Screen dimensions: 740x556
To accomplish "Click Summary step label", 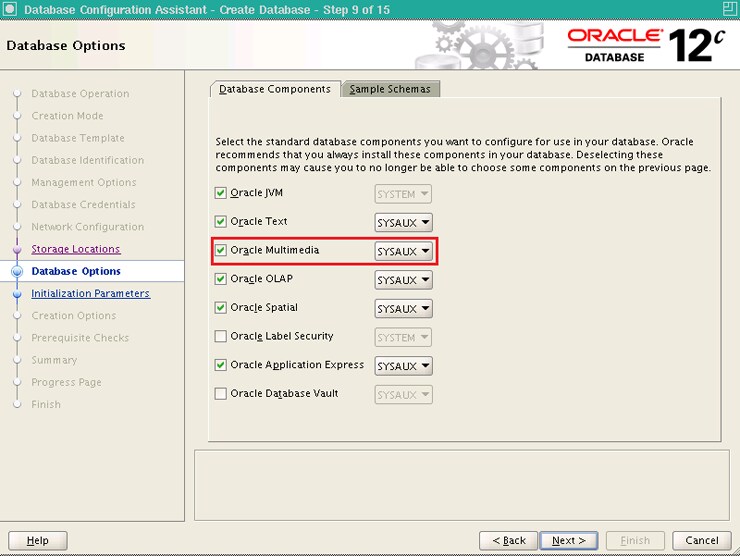I will click(54, 360).
